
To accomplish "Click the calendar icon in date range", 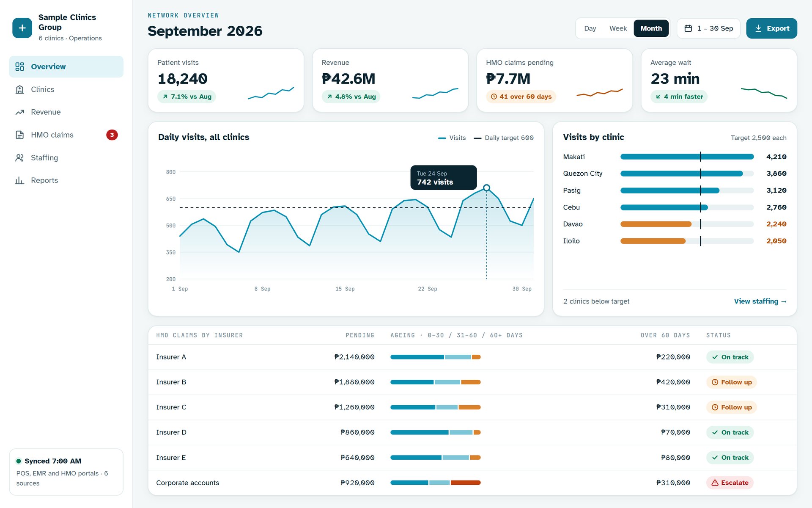I will [688, 28].
